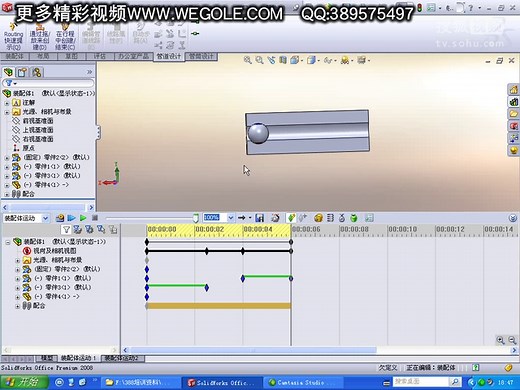Switch to the 评估 ribbon tab
Viewport: 520px width, 390px height.
point(99,56)
